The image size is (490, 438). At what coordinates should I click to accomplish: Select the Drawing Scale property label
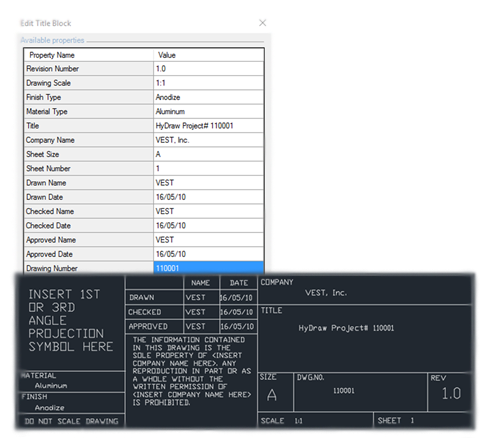click(89, 83)
